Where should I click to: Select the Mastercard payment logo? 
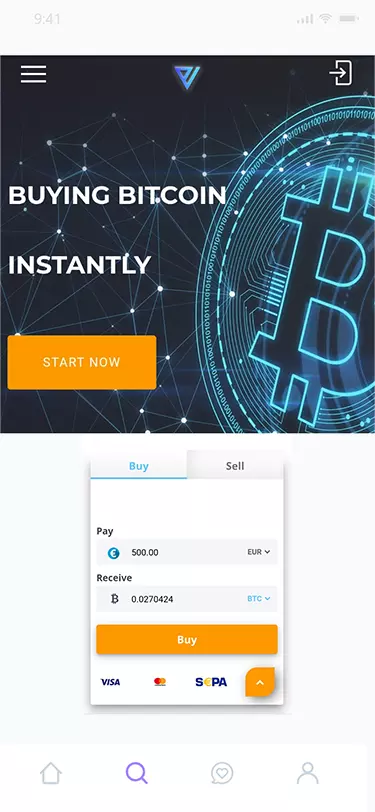160,682
